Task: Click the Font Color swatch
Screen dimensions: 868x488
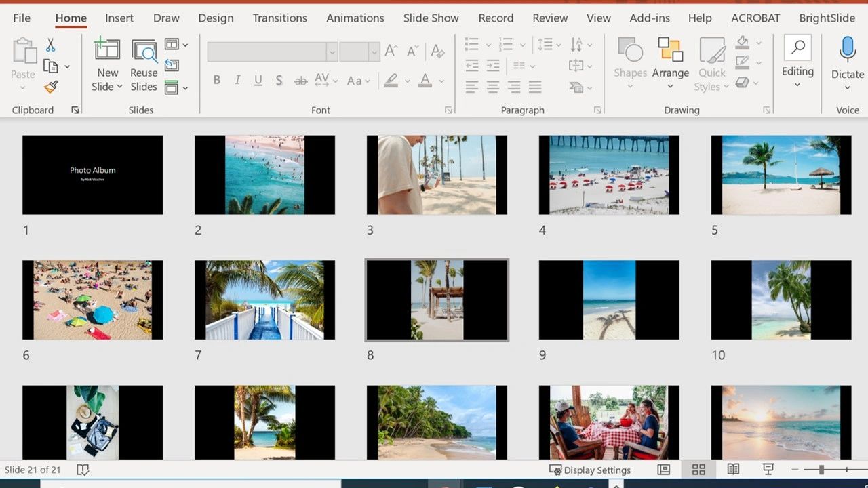Action: [424, 81]
